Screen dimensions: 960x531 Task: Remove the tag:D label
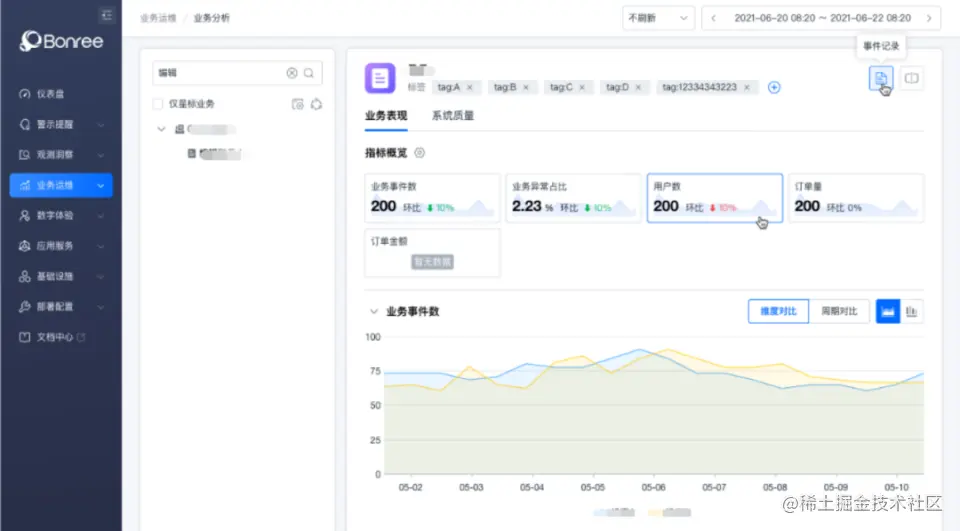[638, 87]
